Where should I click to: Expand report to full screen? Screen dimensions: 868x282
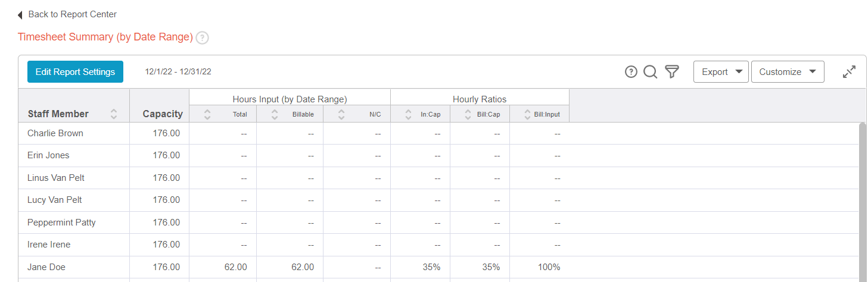pos(849,72)
